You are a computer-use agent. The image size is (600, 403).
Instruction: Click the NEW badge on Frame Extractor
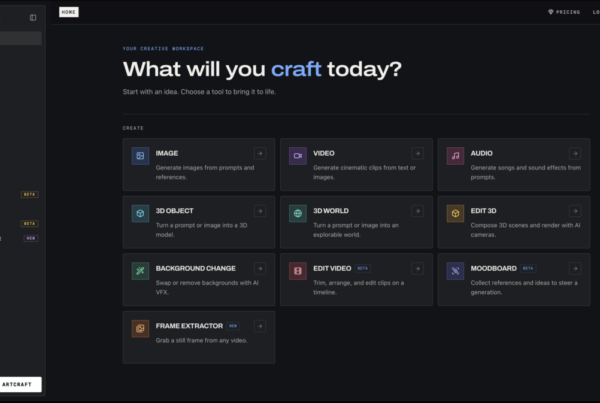coord(233,326)
